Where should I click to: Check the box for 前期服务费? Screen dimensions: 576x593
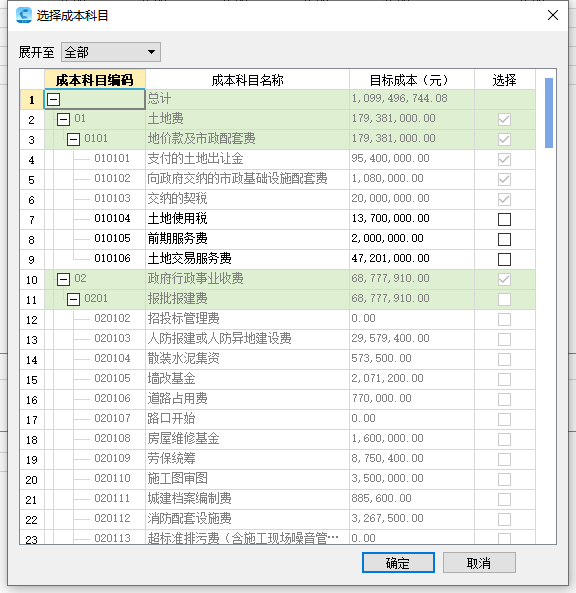504,239
